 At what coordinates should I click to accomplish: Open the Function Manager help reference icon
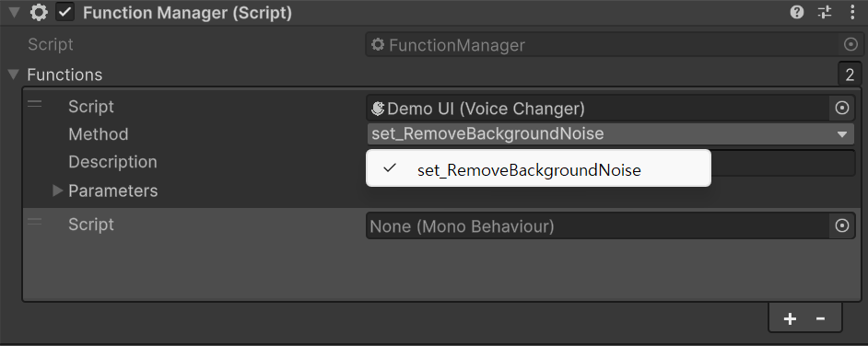797,13
